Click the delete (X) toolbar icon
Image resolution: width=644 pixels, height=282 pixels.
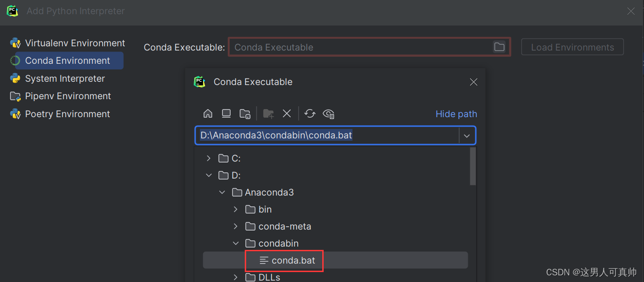287,113
